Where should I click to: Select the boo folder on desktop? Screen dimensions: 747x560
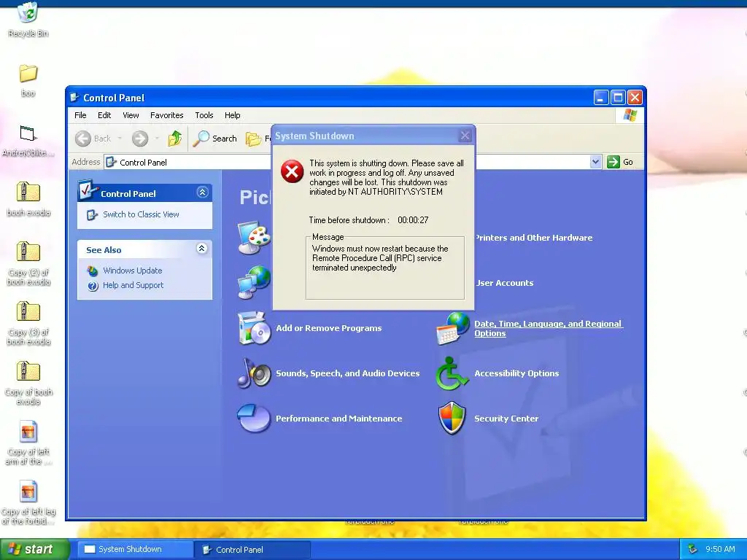pyautogui.click(x=28, y=74)
